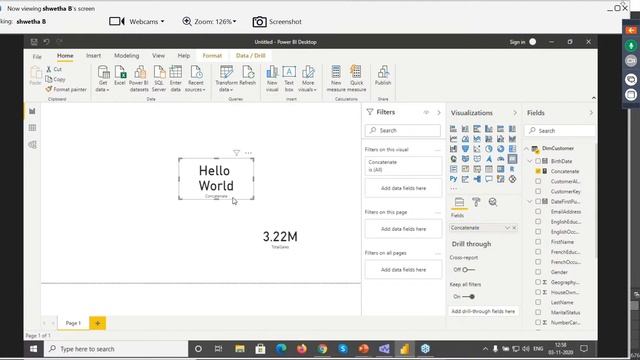Open the Analytics magnifier pane
The height and width of the screenshot is (360, 640).
pyautogui.click(x=493, y=202)
